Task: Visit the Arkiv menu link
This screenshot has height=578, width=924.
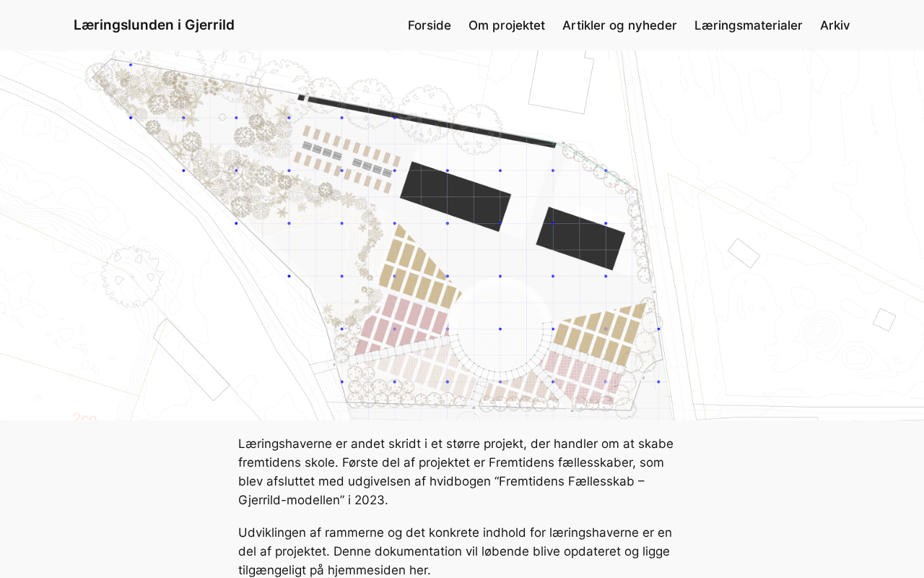Action: pyautogui.click(x=835, y=25)
